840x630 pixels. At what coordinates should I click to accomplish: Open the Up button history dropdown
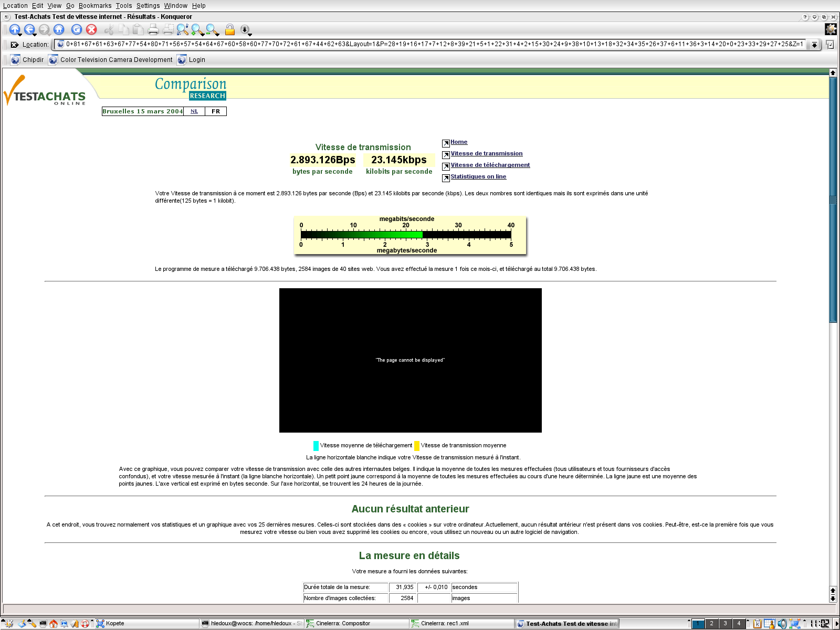[20, 35]
